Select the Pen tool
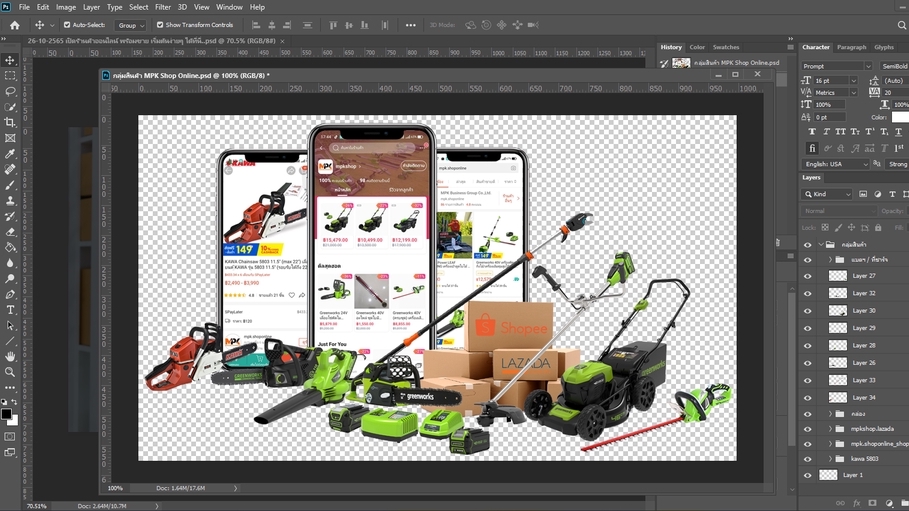Screen dimensions: 909x511 10,294
